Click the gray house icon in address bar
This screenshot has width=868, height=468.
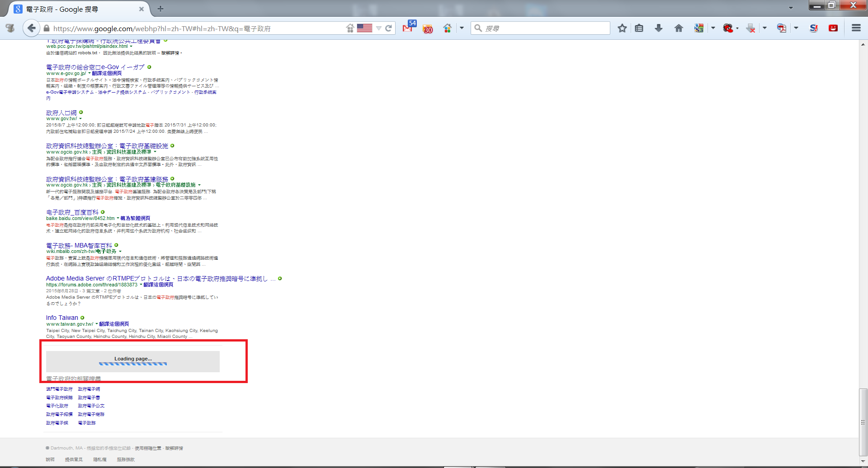pyautogui.click(x=350, y=28)
